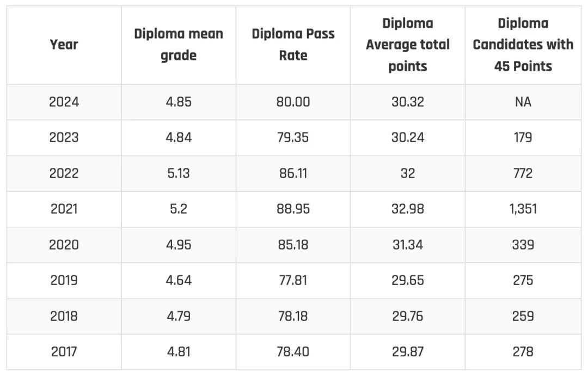Click the Diploma Pass Rate header

point(293,45)
